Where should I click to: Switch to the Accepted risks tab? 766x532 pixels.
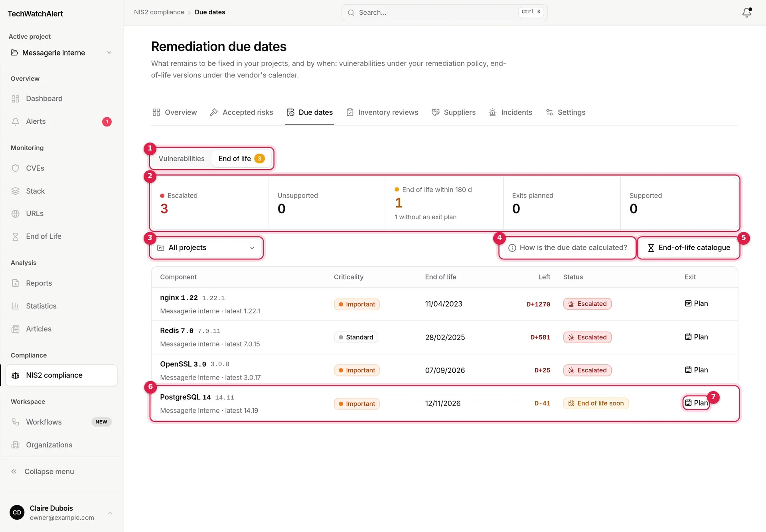point(241,112)
